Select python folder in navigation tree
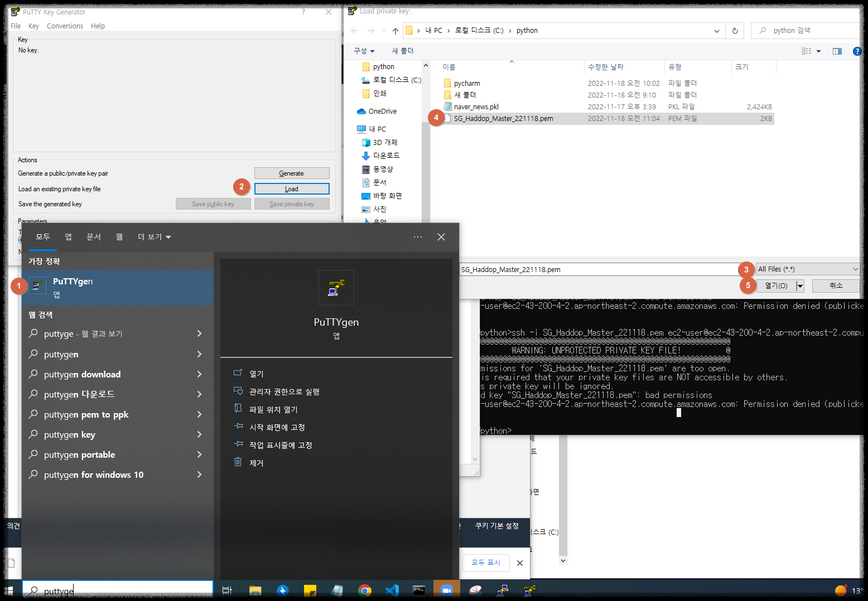This screenshot has height=601, width=868. (383, 67)
